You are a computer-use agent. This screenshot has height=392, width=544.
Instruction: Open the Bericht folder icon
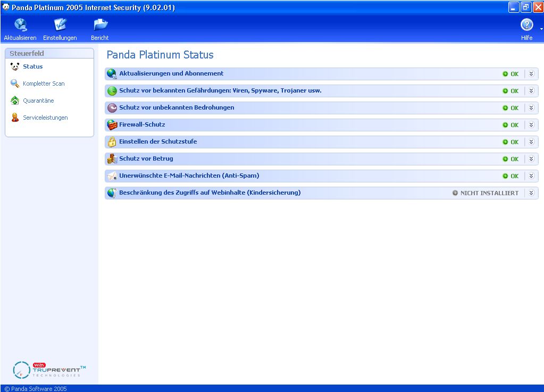(x=100, y=25)
